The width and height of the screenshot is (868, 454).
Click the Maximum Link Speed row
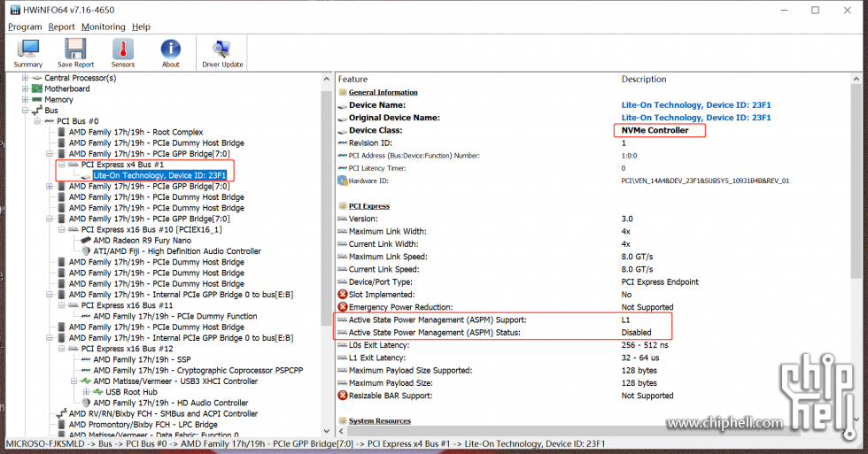click(593, 257)
